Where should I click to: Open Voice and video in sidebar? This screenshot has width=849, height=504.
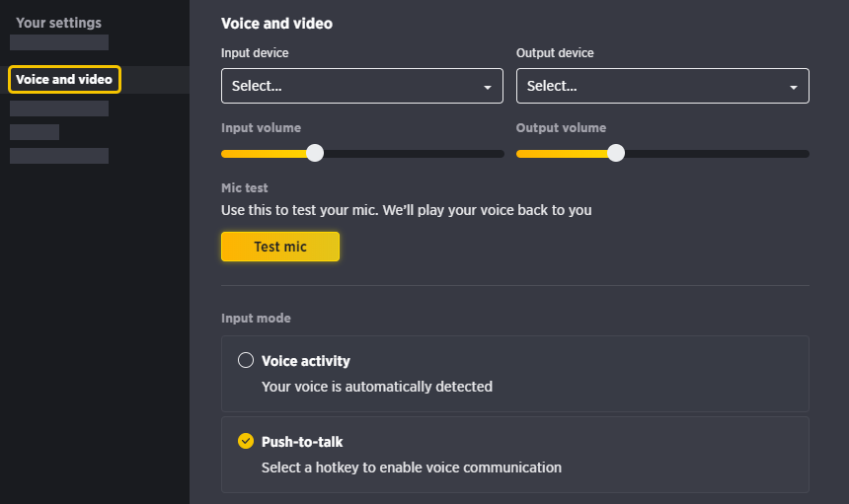(x=64, y=80)
